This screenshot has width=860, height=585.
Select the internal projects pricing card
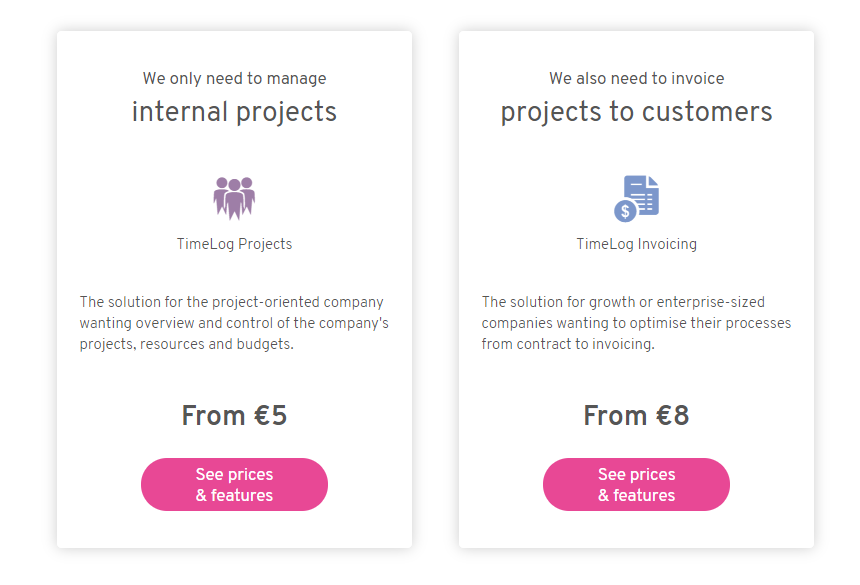point(234,289)
